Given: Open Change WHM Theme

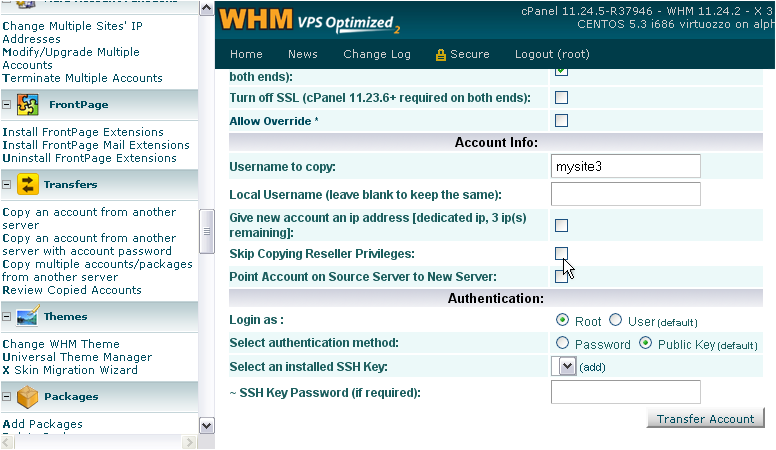Looking at the screenshot, I should point(61,344).
